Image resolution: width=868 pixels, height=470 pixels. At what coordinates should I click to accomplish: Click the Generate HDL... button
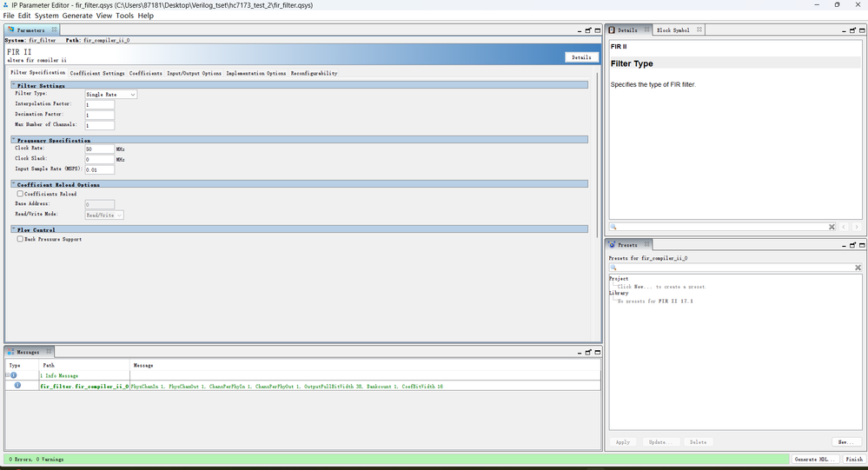tap(814, 459)
